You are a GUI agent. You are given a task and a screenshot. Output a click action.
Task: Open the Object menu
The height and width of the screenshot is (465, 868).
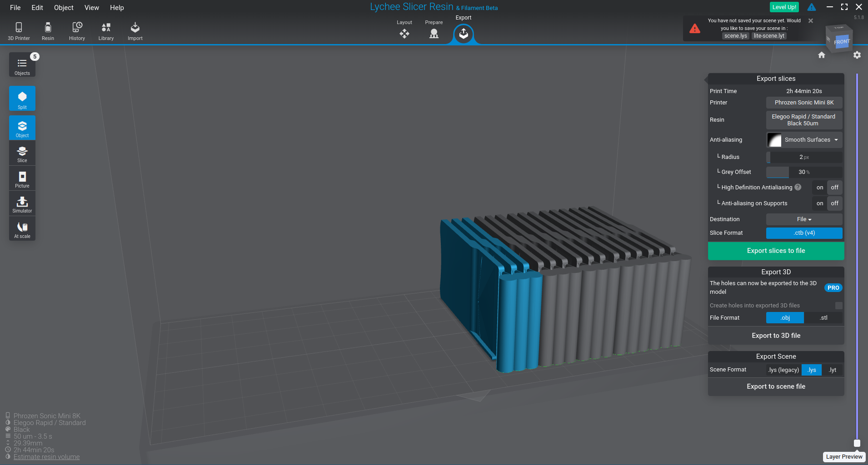coord(64,8)
